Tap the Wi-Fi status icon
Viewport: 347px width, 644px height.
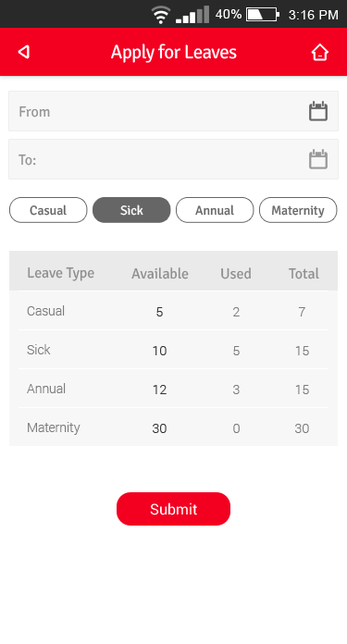point(161,15)
